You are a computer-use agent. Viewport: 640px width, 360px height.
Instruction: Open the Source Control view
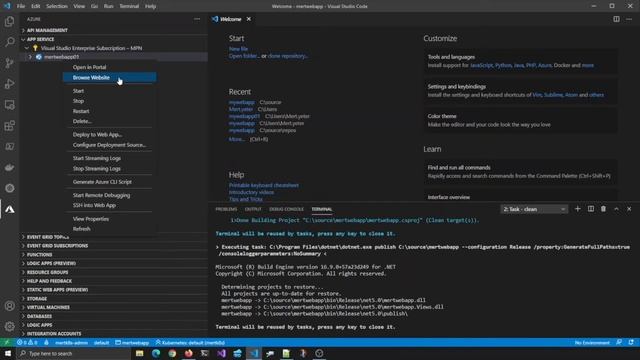(9, 63)
